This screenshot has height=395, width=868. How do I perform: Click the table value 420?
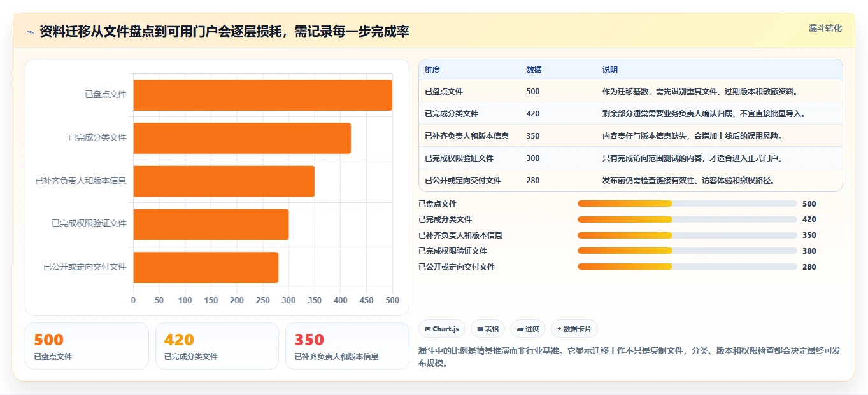click(x=533, y=114)
